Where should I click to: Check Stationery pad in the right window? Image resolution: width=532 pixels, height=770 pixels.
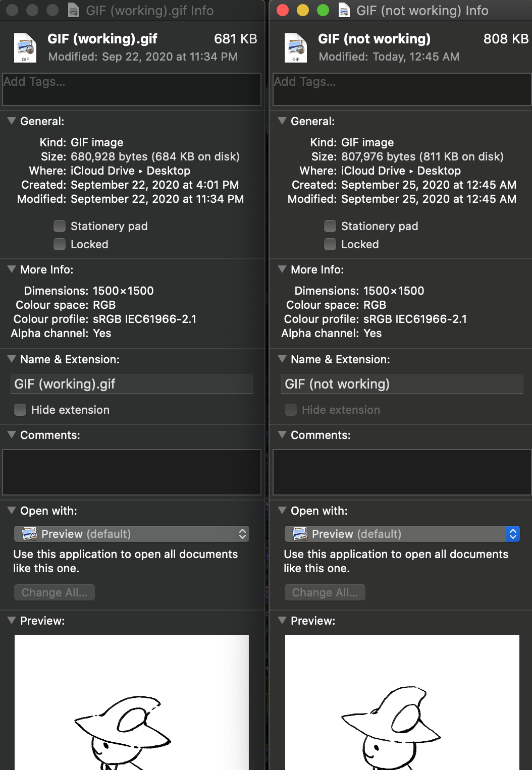(330, 226)
